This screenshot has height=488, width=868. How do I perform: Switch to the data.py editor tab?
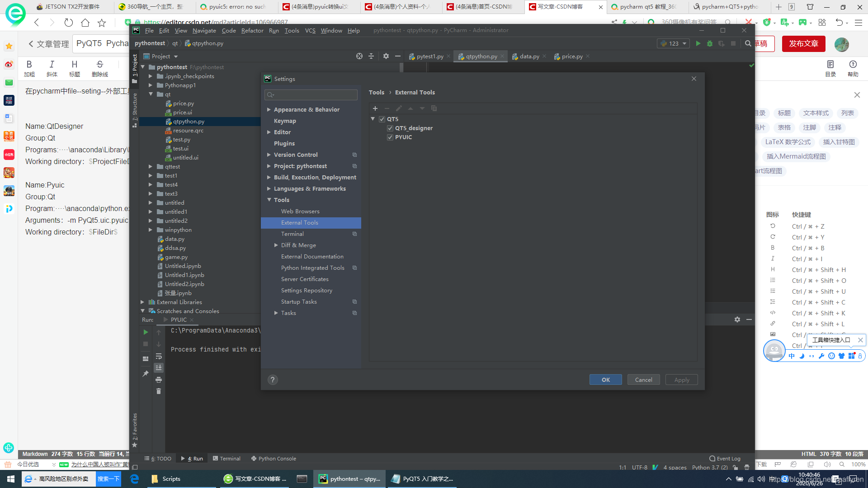529,56
